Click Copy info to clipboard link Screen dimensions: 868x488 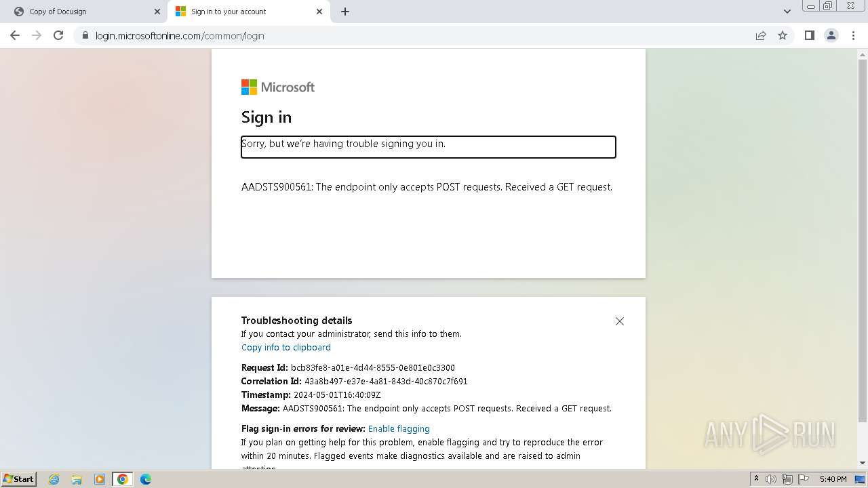tap(286, 348)
